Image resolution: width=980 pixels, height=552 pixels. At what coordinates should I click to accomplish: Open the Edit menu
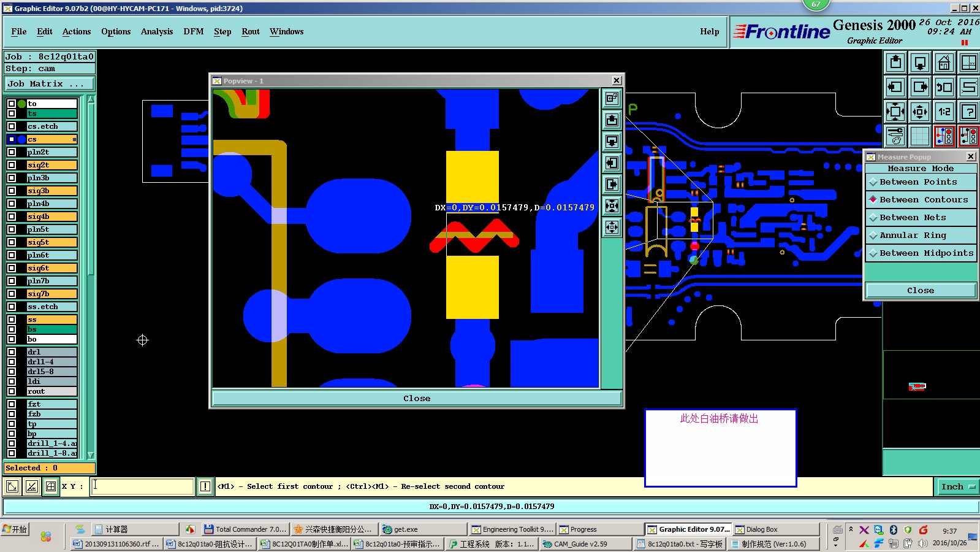pyautogui.click(x=45, y=32)
